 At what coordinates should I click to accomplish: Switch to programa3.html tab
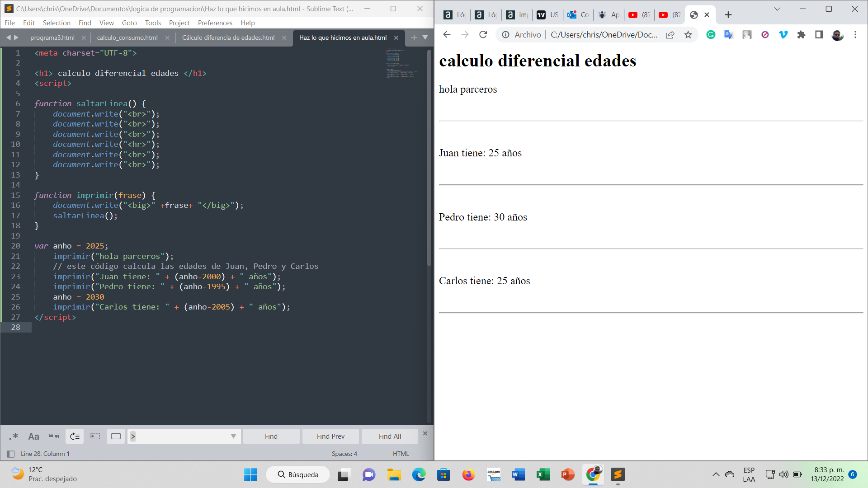(x=52, y=38)
